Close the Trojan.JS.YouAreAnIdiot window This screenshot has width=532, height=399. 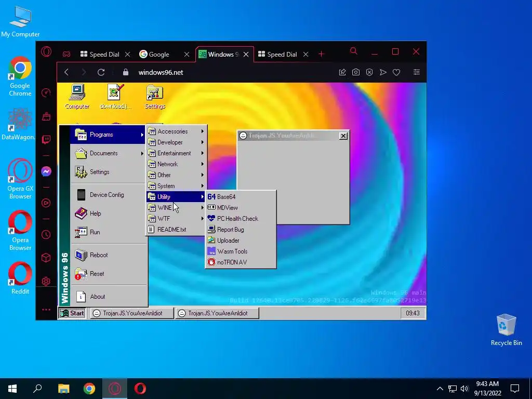click(343, 136)
